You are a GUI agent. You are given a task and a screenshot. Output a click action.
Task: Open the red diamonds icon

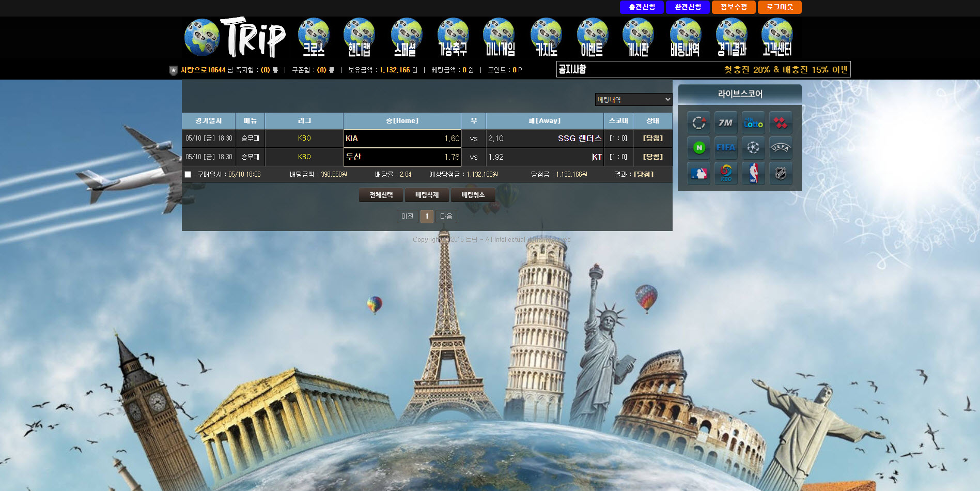click(x=781, y=122)
